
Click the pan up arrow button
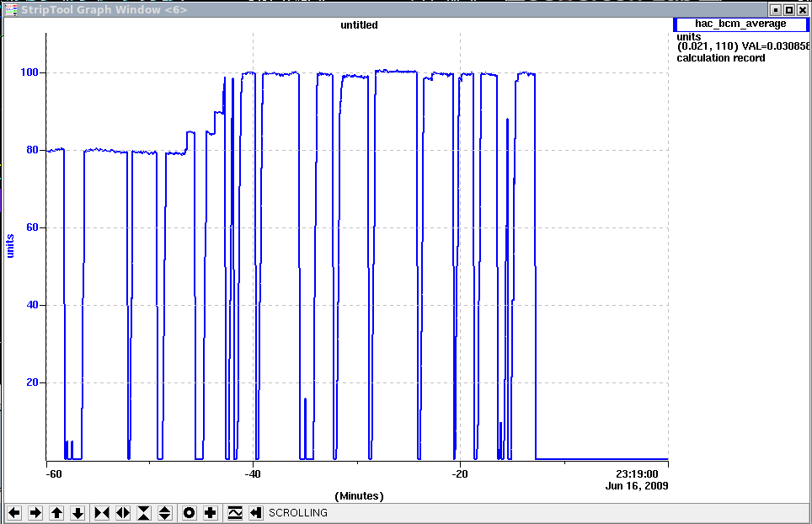click(56, 512)
